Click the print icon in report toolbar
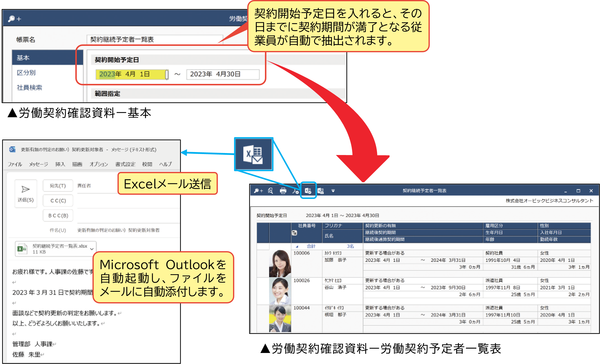Screen dimensions: 600x364 coord(283,191)
